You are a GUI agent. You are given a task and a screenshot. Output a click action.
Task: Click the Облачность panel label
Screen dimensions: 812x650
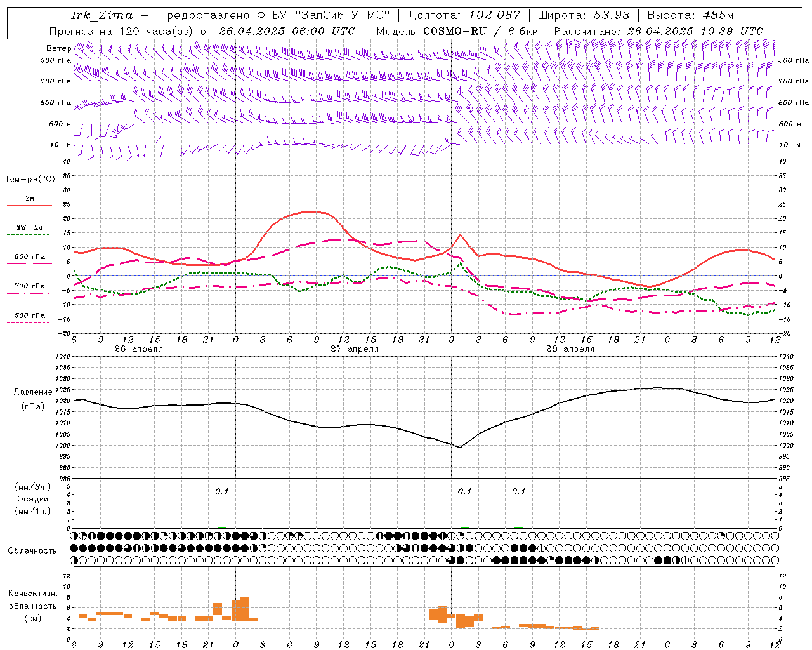pyautogui.click(x=32, y=550)
